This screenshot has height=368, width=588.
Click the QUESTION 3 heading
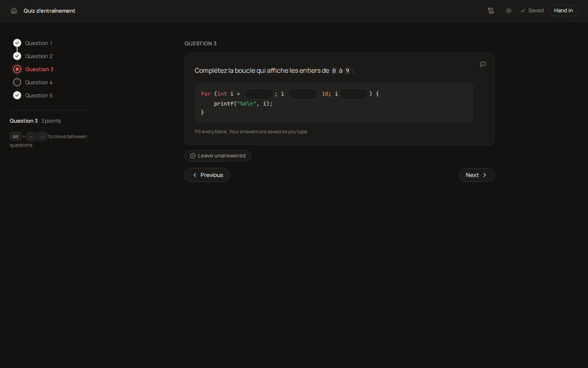tap(200, 43)
